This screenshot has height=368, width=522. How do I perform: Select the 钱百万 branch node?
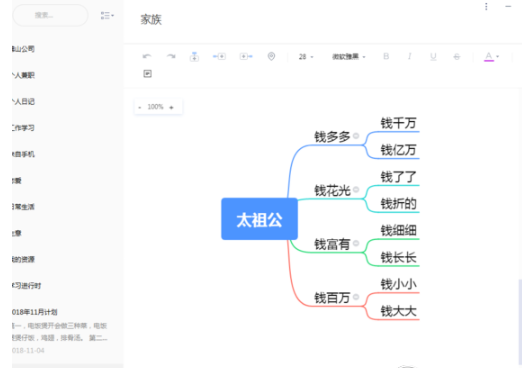click(x=332, y=298)
